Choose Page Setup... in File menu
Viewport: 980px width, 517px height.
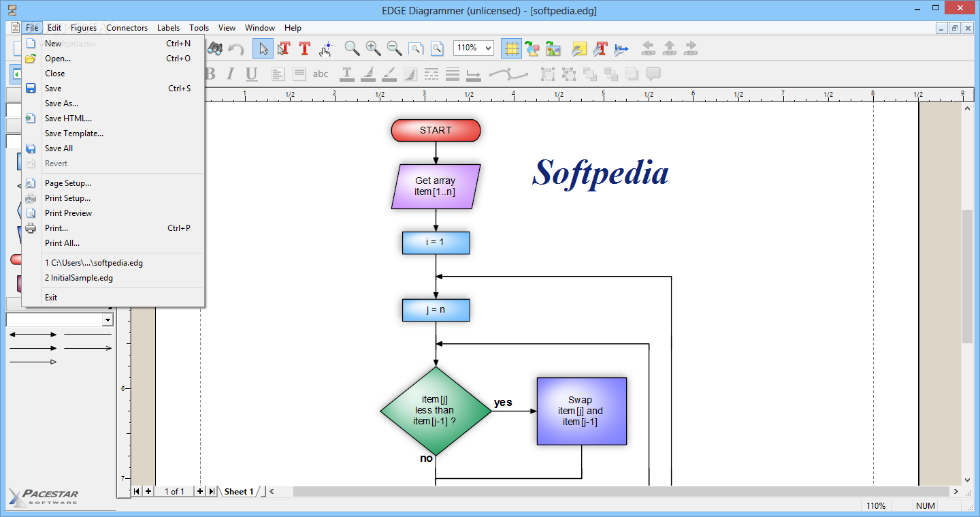113,183
